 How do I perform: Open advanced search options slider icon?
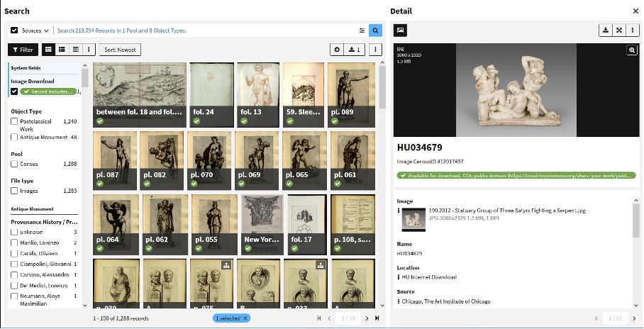[362, 30]
